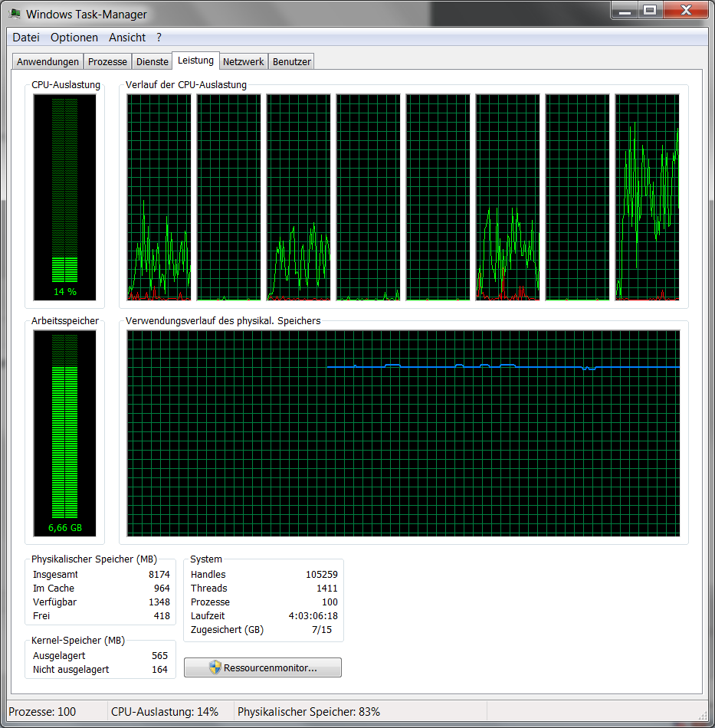
Task: Click the last CPU core history graph
Action: pos(646,195)
